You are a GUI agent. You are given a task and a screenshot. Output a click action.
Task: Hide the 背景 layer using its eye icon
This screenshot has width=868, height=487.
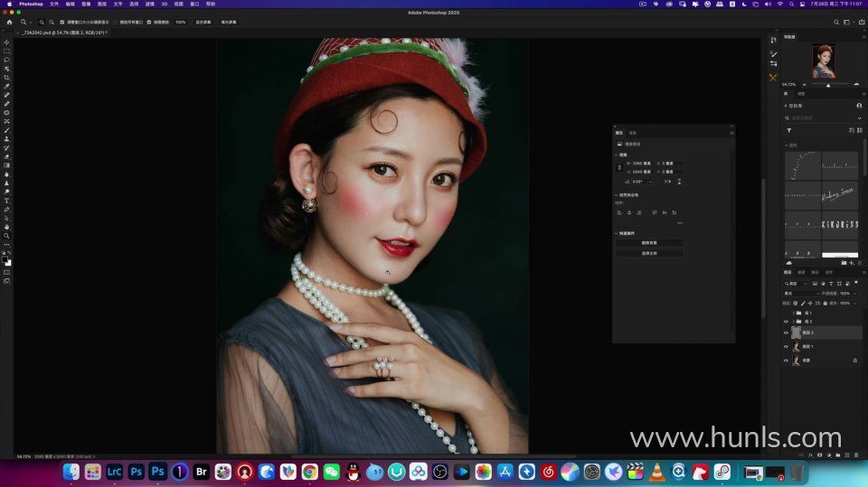point(786,360)
